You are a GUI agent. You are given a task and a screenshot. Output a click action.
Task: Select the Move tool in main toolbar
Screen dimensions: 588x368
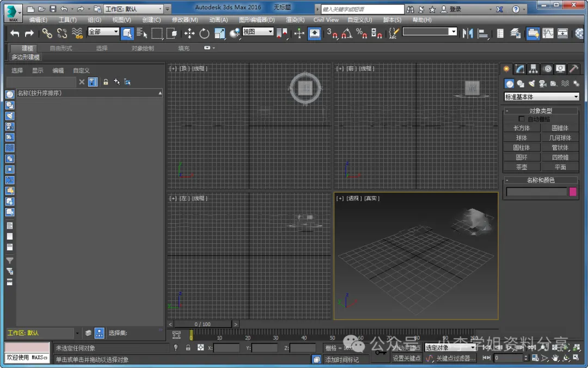click(189, 34)
